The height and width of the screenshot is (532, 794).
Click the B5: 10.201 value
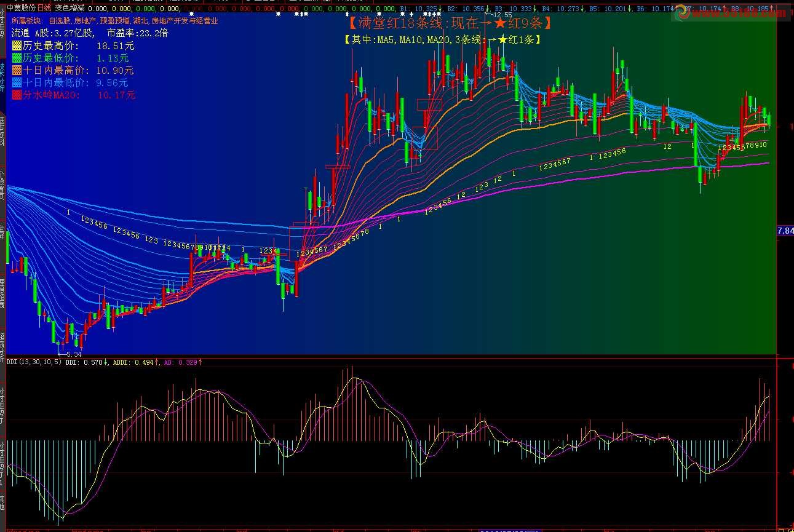(610, 9)
